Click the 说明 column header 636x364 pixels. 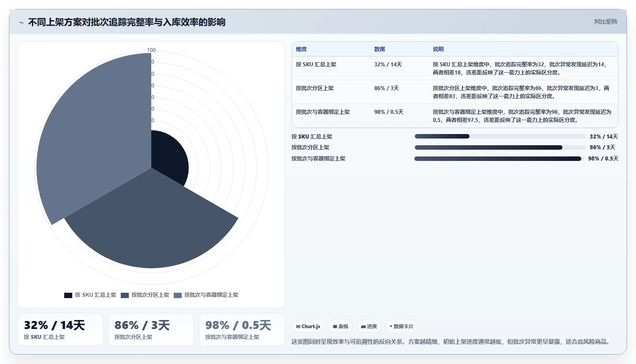tap(438, 49)
